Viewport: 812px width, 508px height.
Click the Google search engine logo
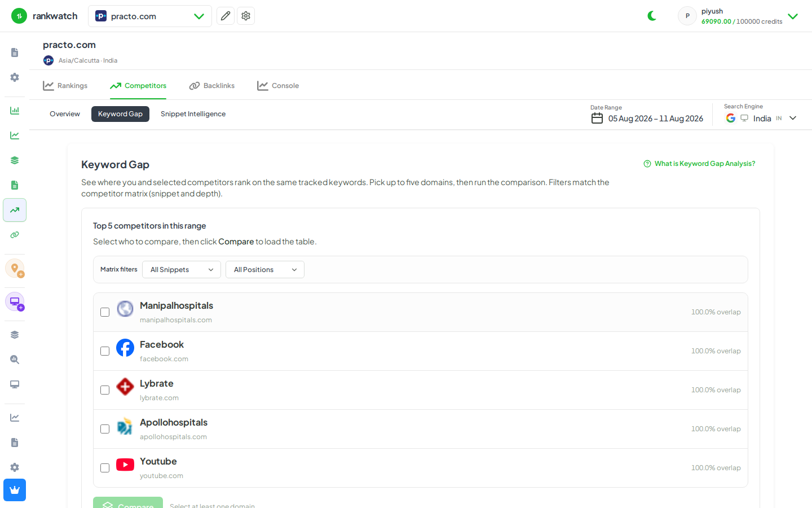731,118
